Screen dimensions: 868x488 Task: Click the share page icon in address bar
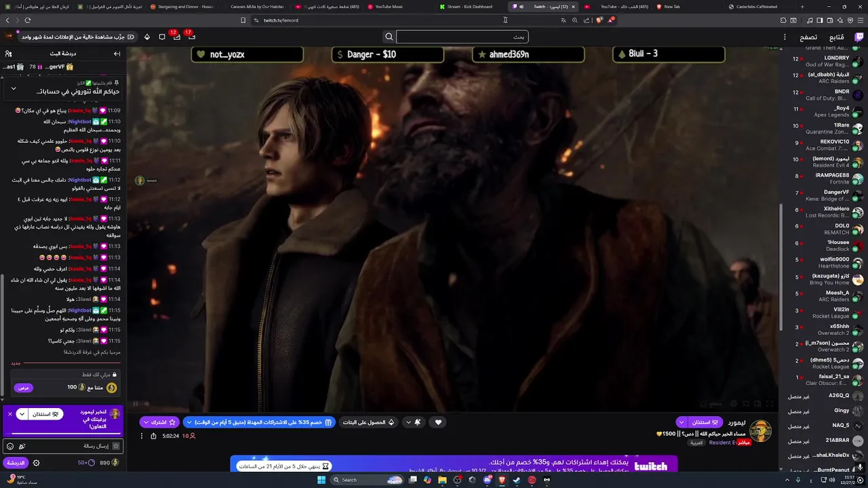click(x=587, y=20)
